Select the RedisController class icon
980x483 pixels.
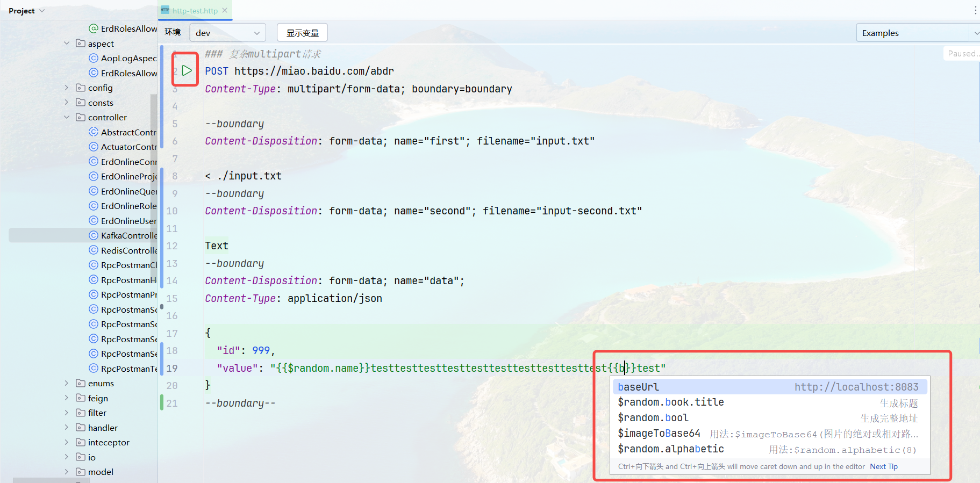[x=94, y=250]
